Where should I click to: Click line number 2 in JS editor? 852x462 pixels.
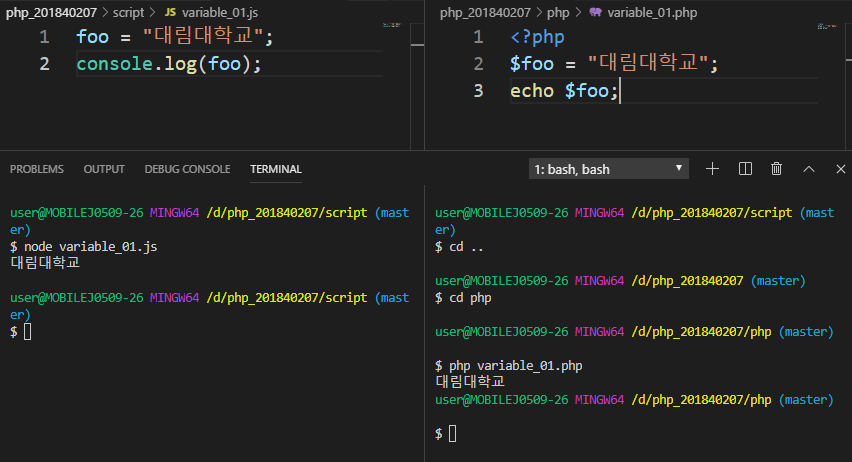(45, 64)
